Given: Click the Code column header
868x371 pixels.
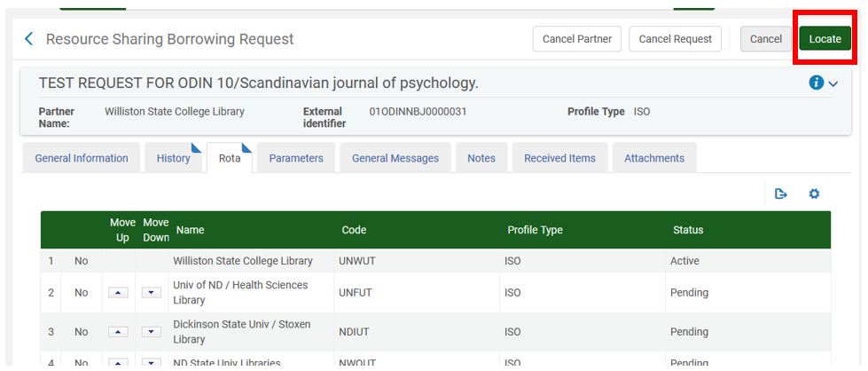Looking at the screenshot, I should [x=354, y=230].
